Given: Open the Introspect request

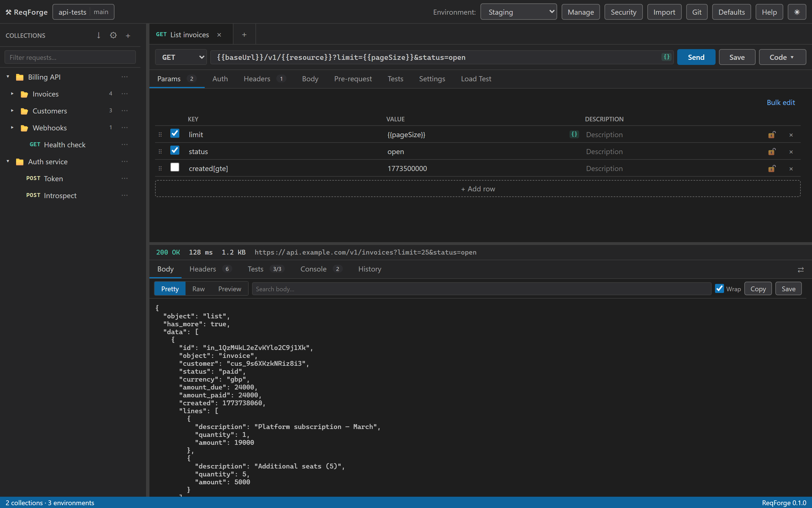Looking at the screenshot, I should (x=60, y=196).
